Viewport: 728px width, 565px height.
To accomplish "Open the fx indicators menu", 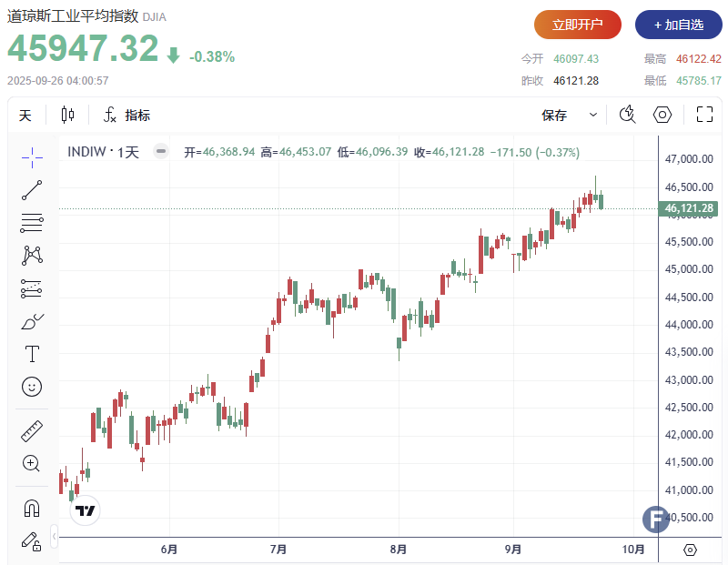I will pyautogui.click(x=126, y=115).
